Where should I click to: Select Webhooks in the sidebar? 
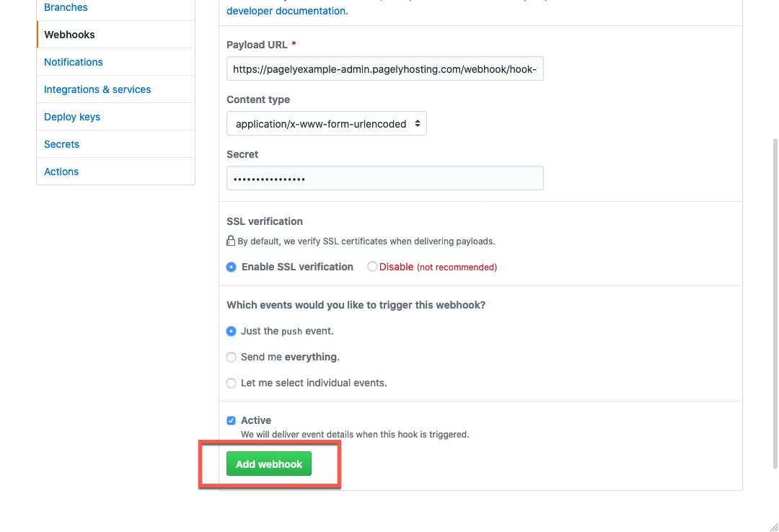click(x=69, y=35)
